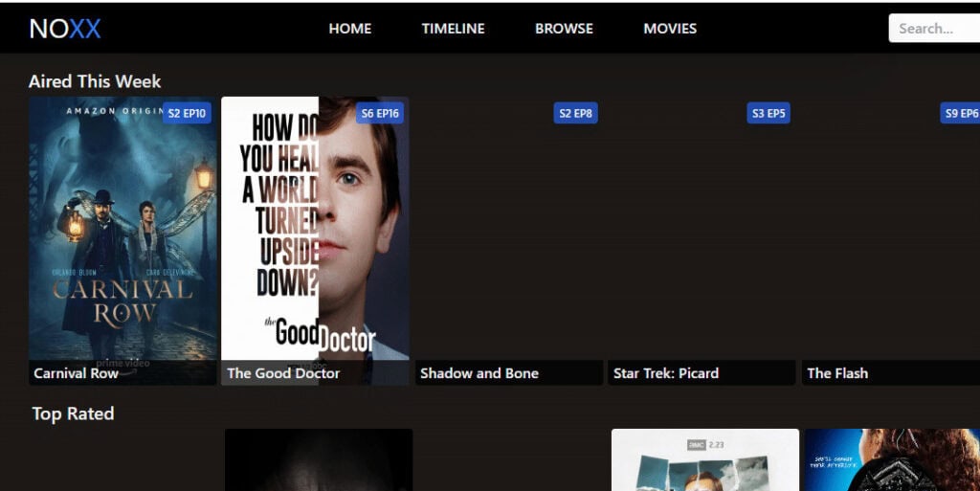Click the NOXX logo

click(65, 29)
